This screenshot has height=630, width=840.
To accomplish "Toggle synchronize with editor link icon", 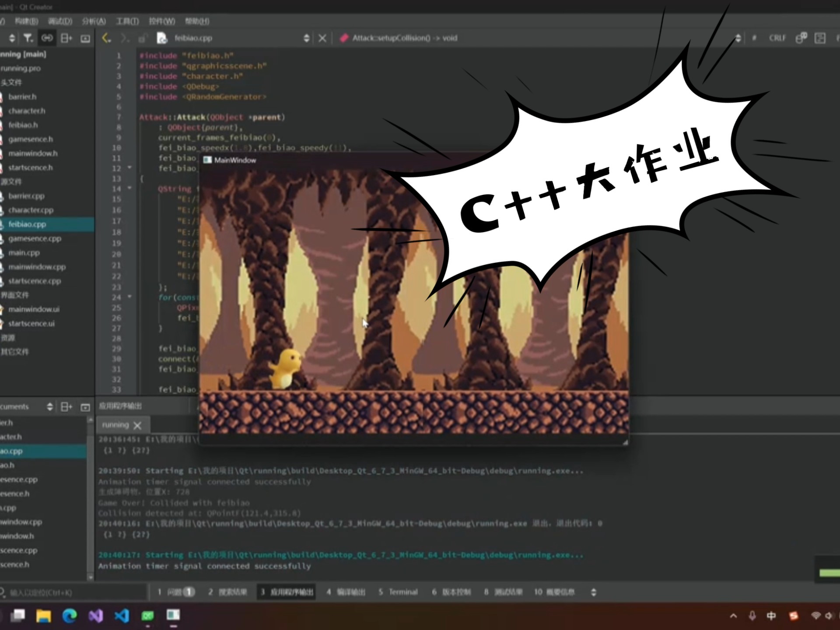I will 47,38.
